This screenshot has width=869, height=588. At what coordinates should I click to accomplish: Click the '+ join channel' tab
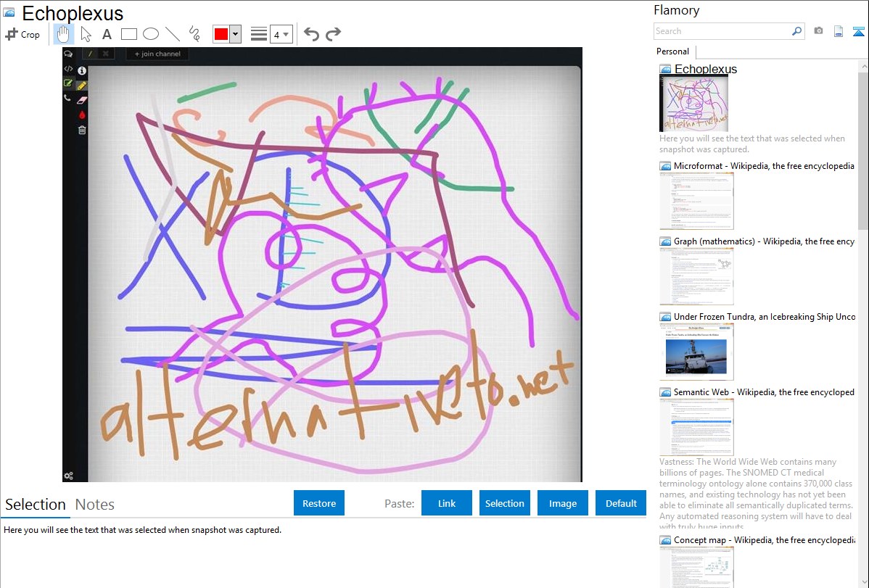pos(157,54)
